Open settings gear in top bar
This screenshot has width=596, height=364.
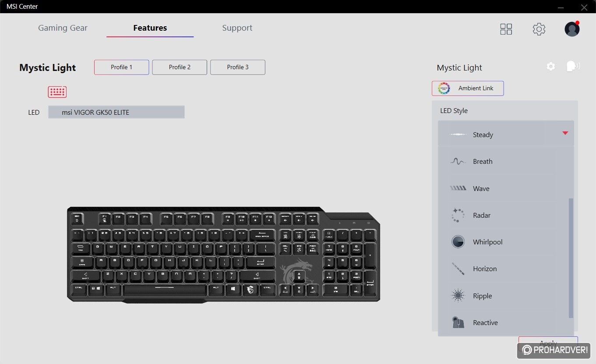point(539,29)
